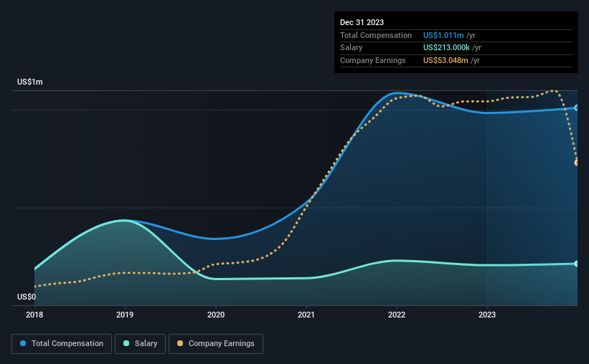Click the Salary tooltip row label
This screenshot has width=589, height=364.
point(352,48)
